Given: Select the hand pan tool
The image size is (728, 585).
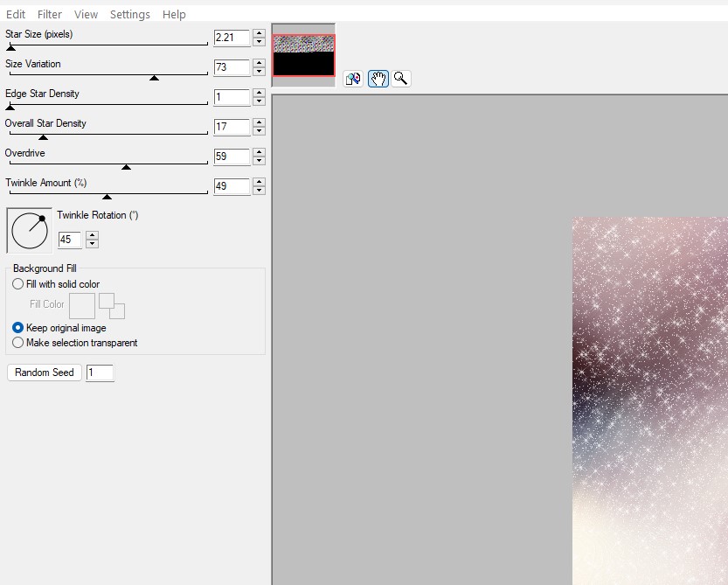Looking at the screenshot, I should (x=378, y=79).
